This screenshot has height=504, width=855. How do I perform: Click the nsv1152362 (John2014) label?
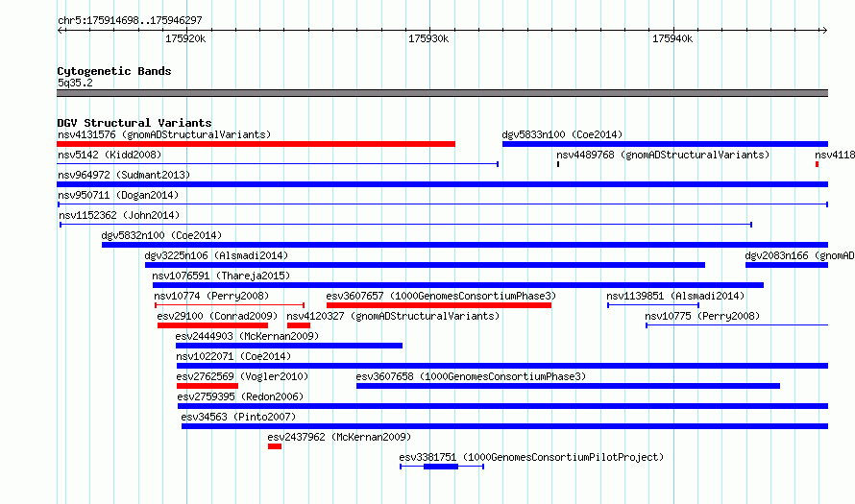pos(119,215)
